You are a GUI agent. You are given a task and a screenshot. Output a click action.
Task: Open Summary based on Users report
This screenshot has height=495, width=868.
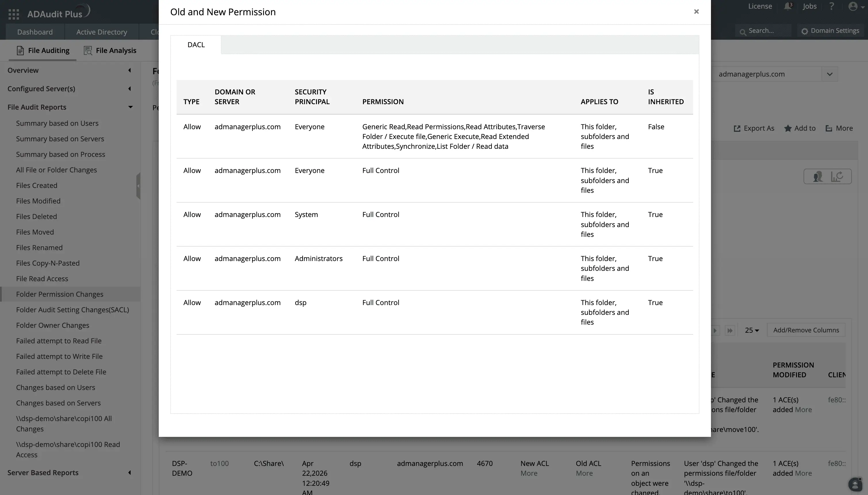pyautogui.click(x=57, y=123)
